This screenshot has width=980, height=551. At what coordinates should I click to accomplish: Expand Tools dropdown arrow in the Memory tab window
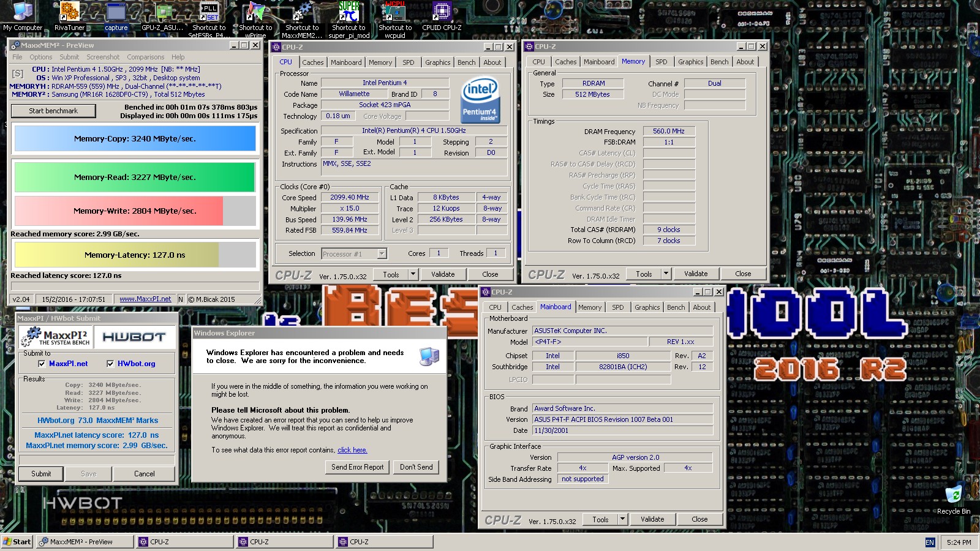coord(666,274)
